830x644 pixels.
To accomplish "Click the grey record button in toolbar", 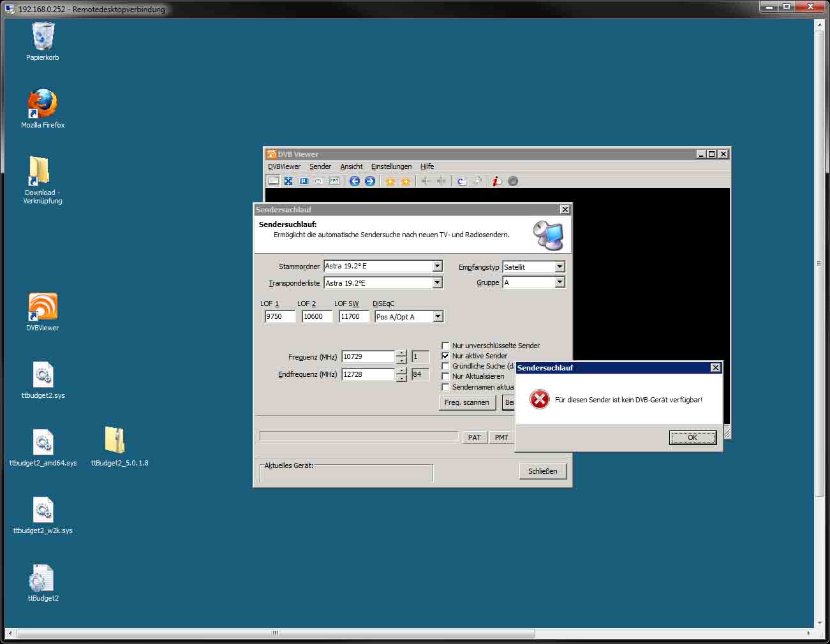I will tap(513, 181).
